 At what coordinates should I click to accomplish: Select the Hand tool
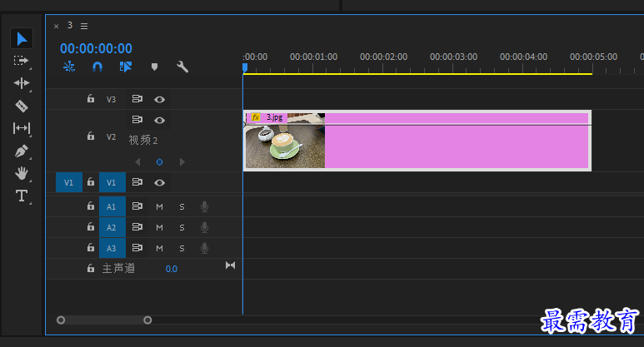point(22,173)
